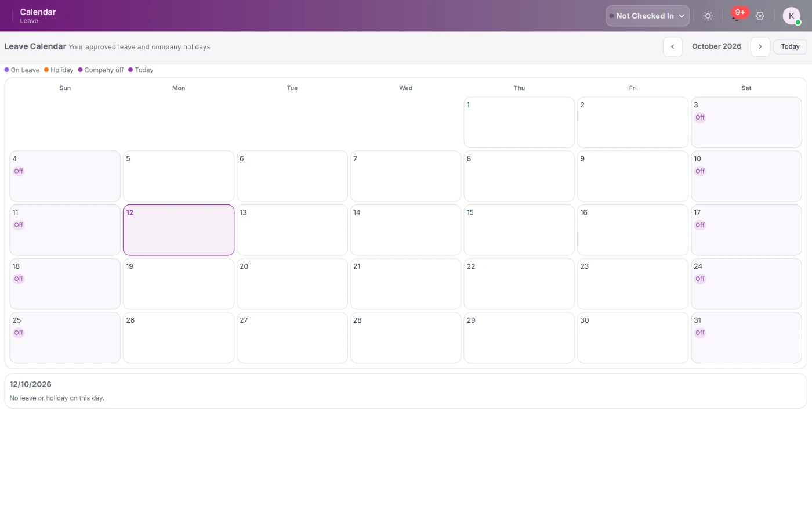This screenshot has width=812, height=508.
Task: Click the Off badge on October 25
Action: click(x=19, y=333)
